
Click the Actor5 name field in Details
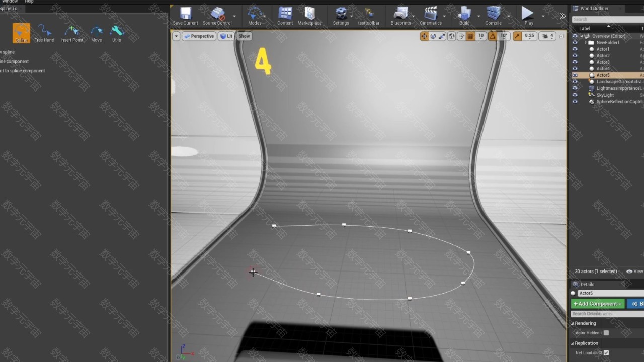pos(610,293)
